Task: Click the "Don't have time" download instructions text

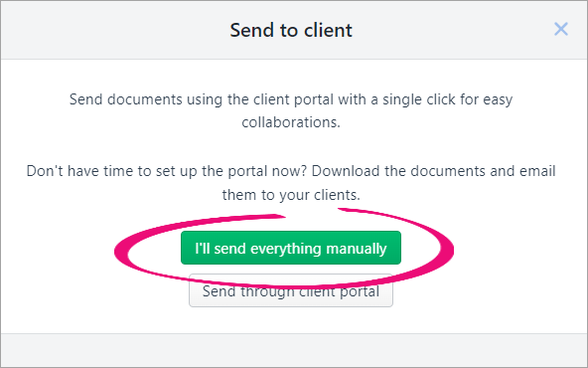Action: click(291, 183)
